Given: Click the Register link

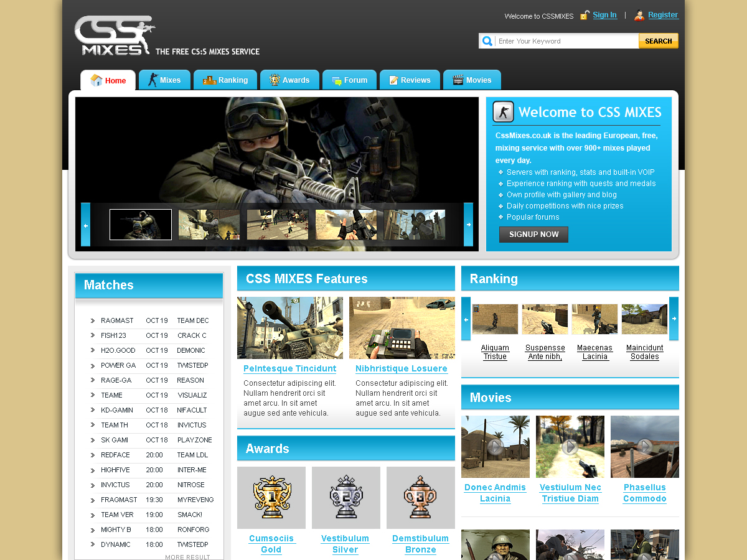Looking at the screenshot, I should [x=663, y=15].
